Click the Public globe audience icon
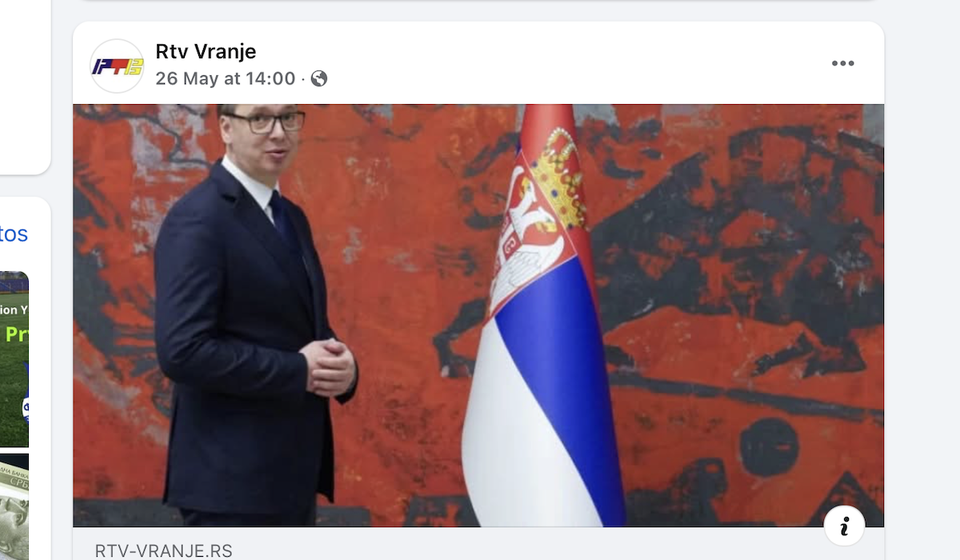The height and width of the screenshot is (560, 960). (x=319, y=78)
